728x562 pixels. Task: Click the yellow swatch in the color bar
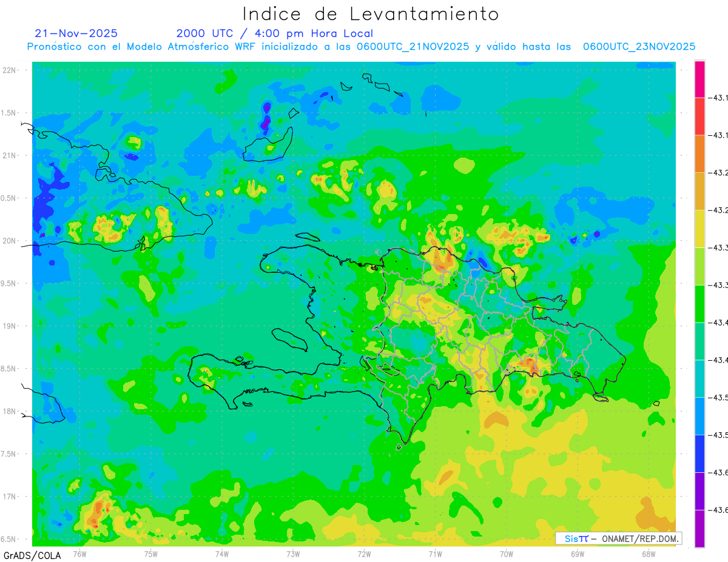tap(699, 229)
